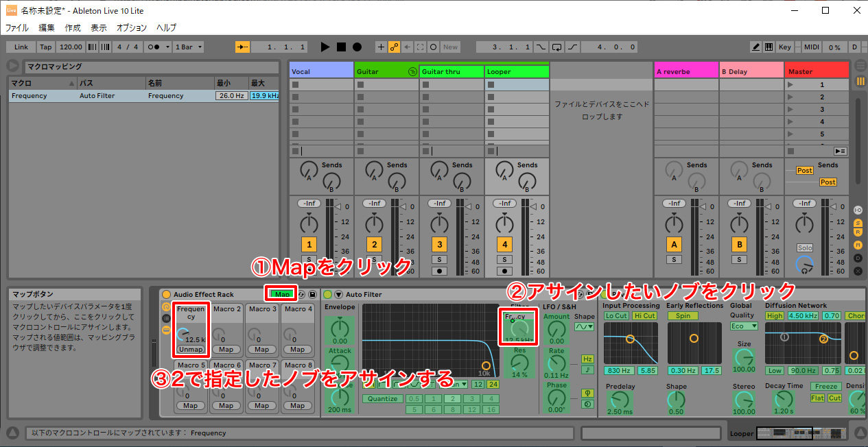Screen dimensions: 868x447
Task: Open the LFO Shape waveform dropdown
Action: coord(585,327)
